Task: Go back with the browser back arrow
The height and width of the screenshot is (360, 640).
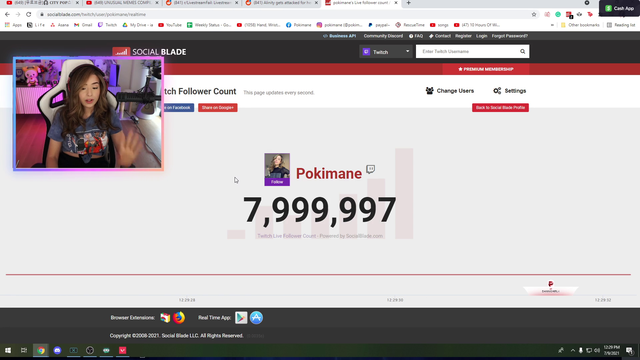Action: click(x=7, y=14)
